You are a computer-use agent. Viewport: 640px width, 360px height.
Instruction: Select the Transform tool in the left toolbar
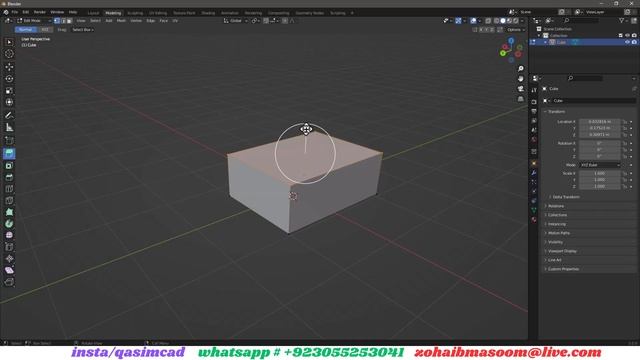[x=9, y=102]
